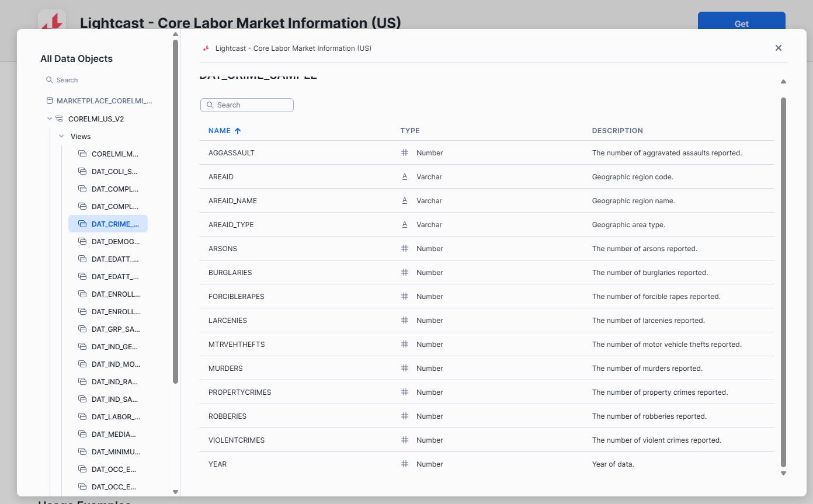Click the column search box above table
This screenshot has width=813, height=504.
click(247, 105)
